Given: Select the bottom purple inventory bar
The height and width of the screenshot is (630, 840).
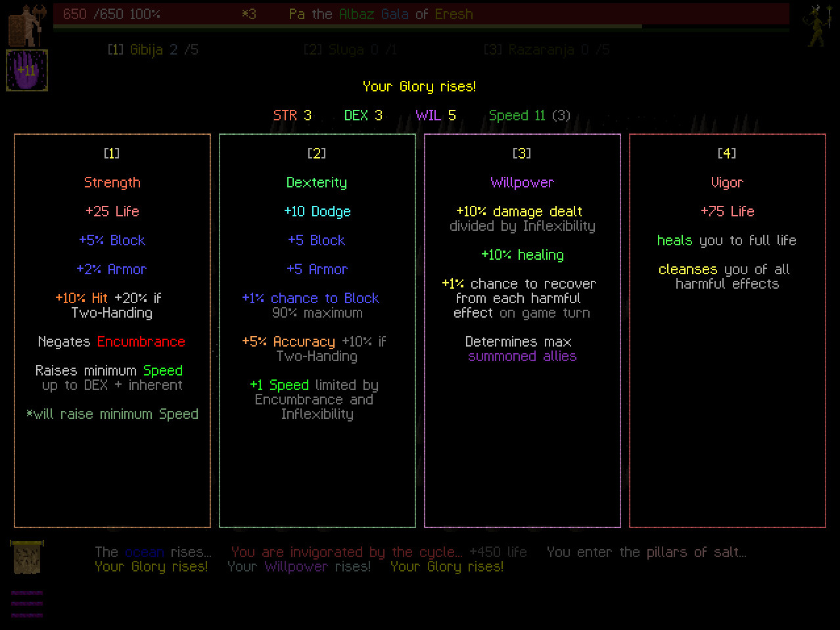Looking at the screenshot, I should click(26, 616).
